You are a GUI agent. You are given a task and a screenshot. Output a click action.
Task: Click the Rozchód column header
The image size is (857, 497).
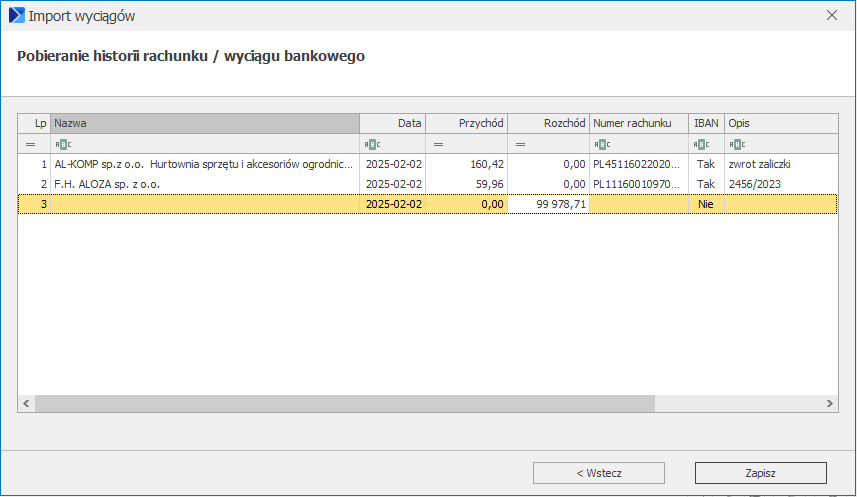click(x=548, y=123)
